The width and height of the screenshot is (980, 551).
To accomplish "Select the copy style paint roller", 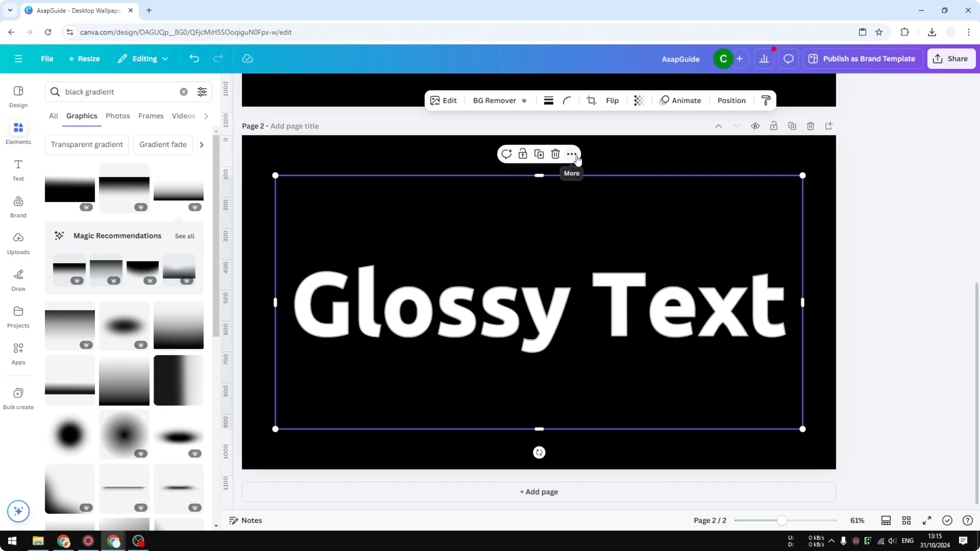I will pyautogui.click(x=766, y=100).
